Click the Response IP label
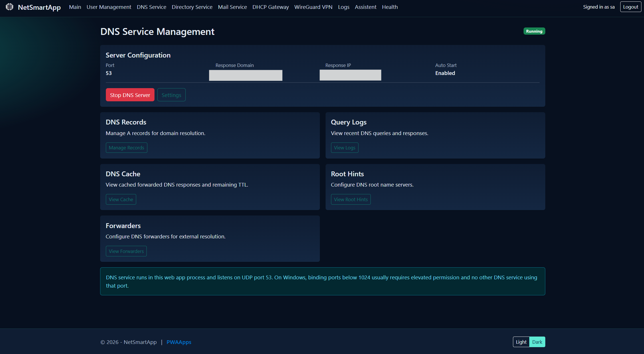This screenshot has width=644, height=354. (338, 65)
